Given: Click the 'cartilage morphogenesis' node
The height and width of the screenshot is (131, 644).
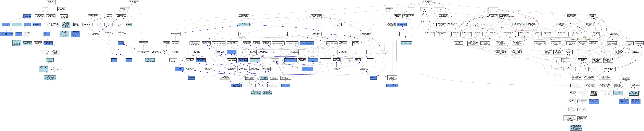Looking at the screenshot, I should [290, 60].
